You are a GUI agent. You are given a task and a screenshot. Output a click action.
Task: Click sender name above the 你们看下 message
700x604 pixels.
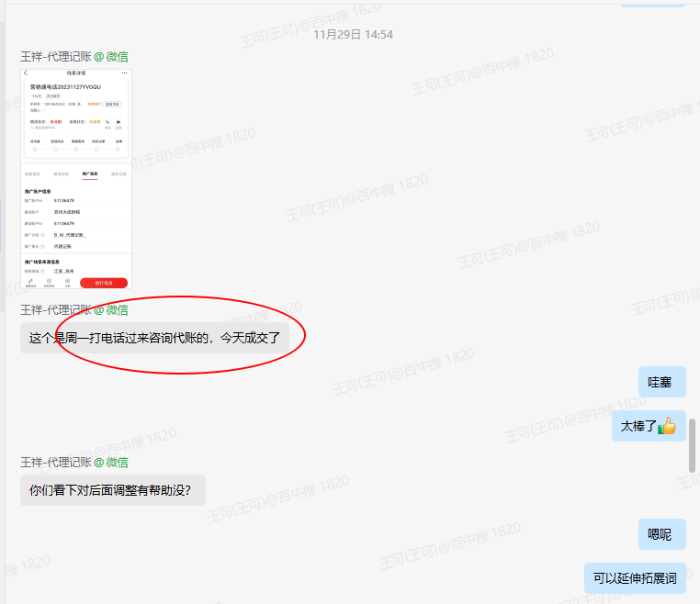coord(56,462)
